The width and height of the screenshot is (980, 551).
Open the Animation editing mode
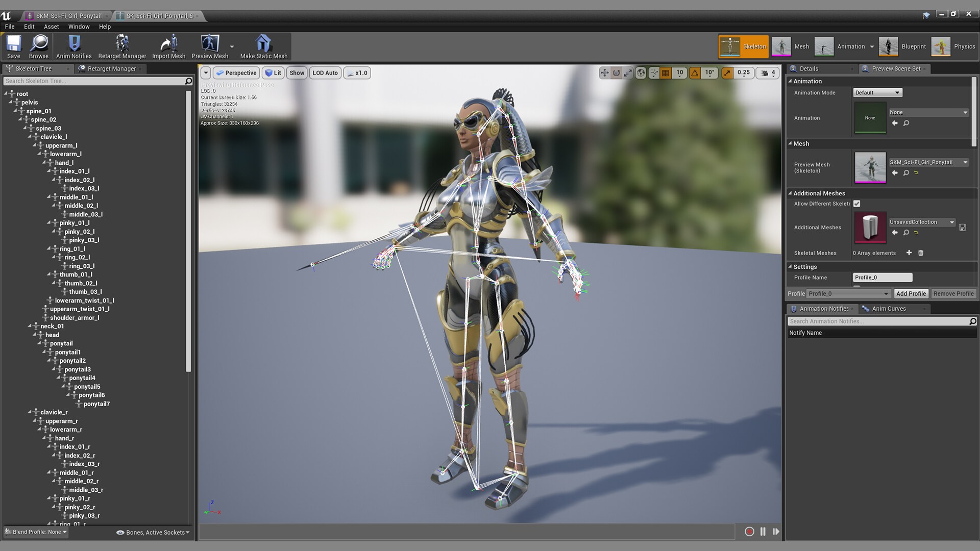(824, 46)
